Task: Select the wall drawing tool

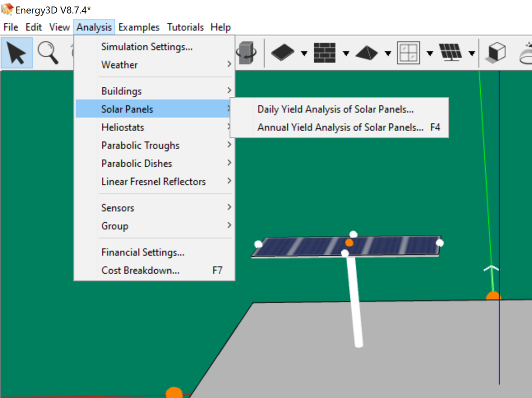Action: pos(325,52)
